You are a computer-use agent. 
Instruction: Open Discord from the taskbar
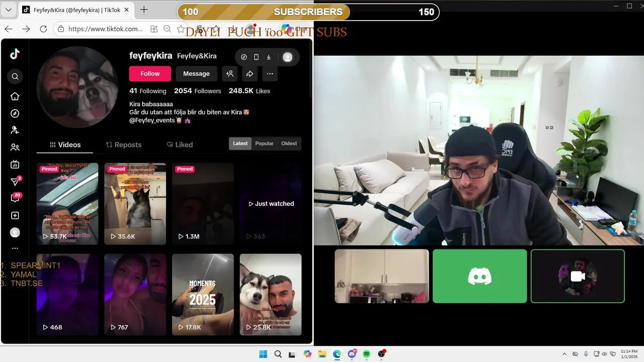pos(352,354)
